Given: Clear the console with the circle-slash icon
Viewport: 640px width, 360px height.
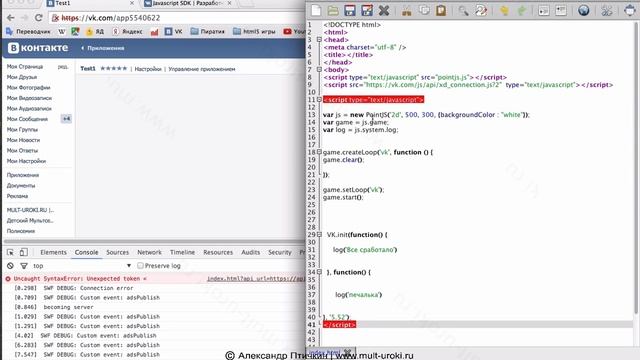Looking at the screenshot, I should [10, 266].
